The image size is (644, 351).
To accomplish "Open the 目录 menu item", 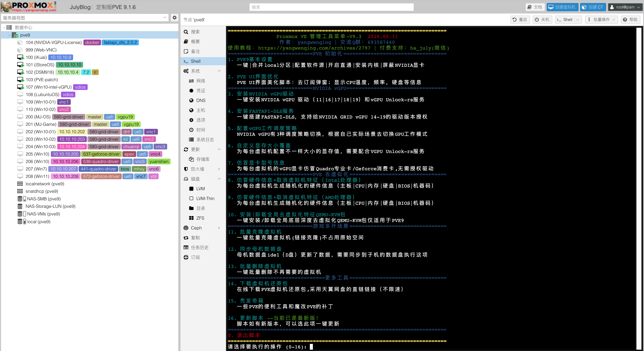I will 203,208.
